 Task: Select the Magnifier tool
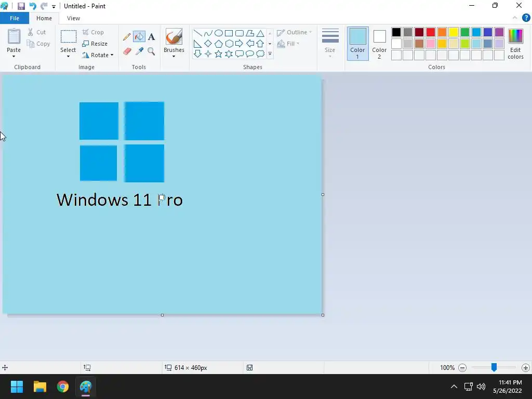coord(151,51)
